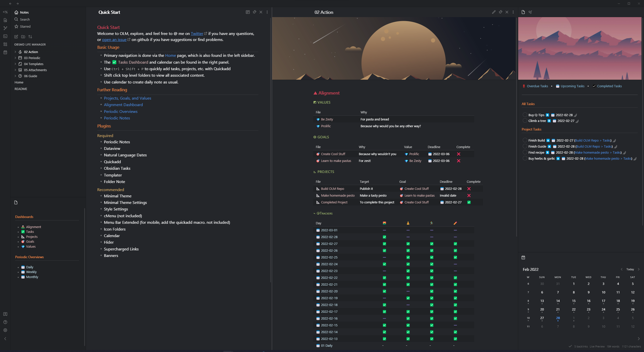The width and height of the screenshot is (644, 352).
Task: Click the scrollbar of the 02 Action pane
Action: coord(517,127)
